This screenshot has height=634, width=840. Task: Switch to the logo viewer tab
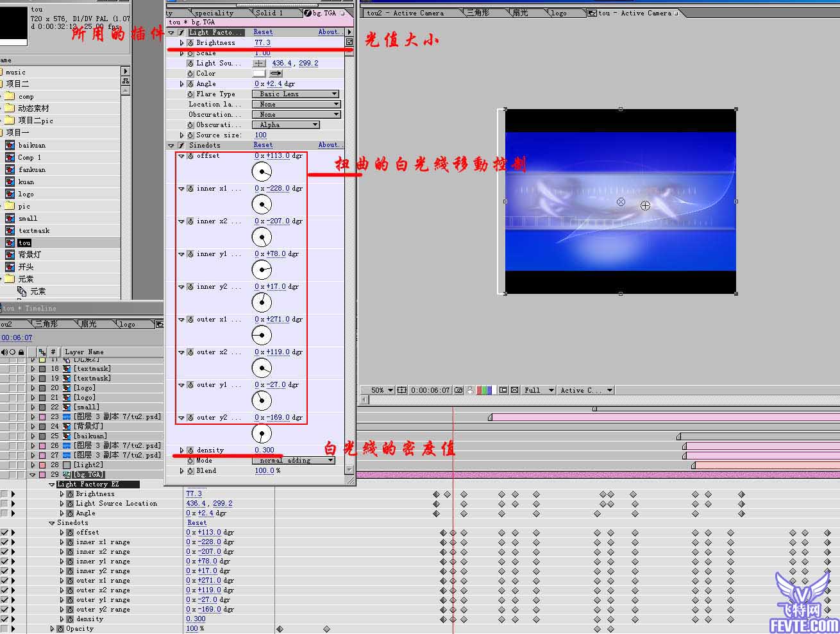click(559, 13)
